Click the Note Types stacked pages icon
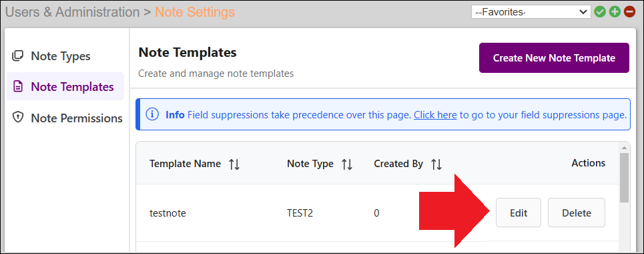The height and width of the screenshot is (254, 644). pos(17,55)
